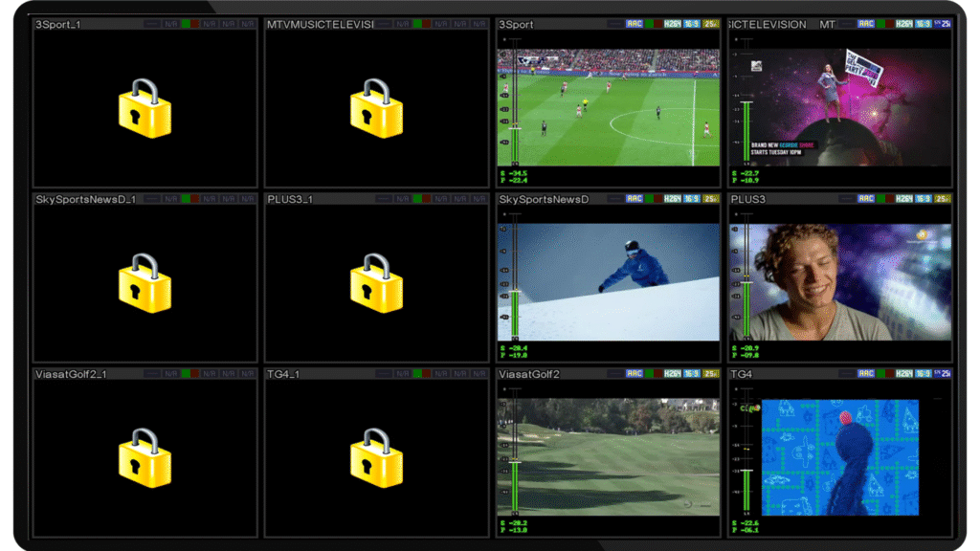Click the ViasatGolf2 channel name label
This screenshot has width=980, height=551.
pos(529,374)
